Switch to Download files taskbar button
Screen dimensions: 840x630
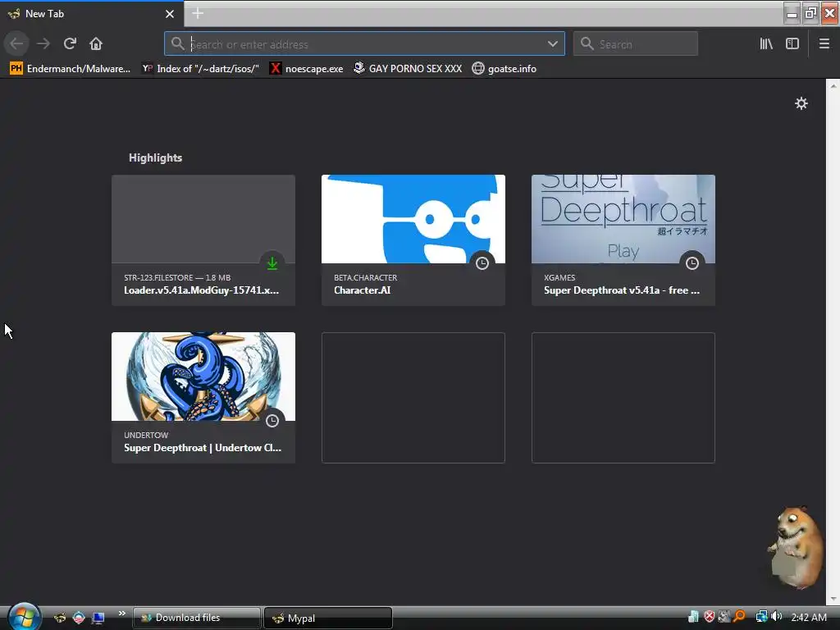197,618
